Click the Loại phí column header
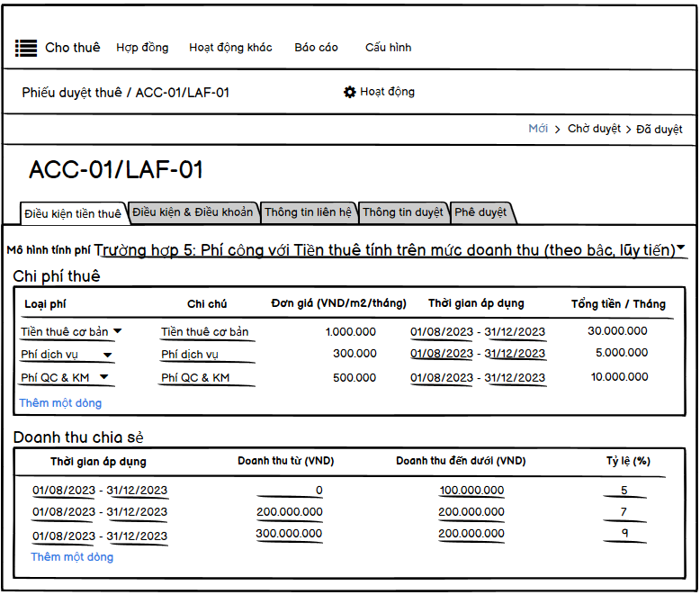This screenshot has width=700, height=595. point(45,304)
